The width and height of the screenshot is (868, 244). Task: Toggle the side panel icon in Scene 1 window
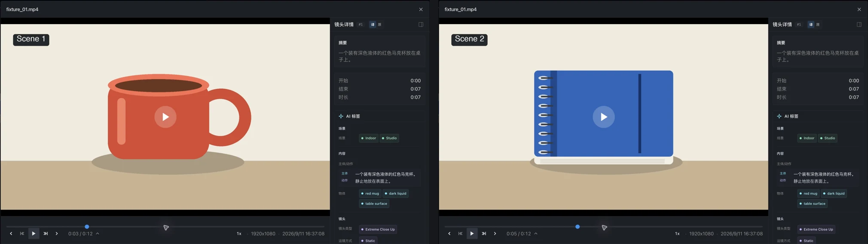click(x=421, y=25)
